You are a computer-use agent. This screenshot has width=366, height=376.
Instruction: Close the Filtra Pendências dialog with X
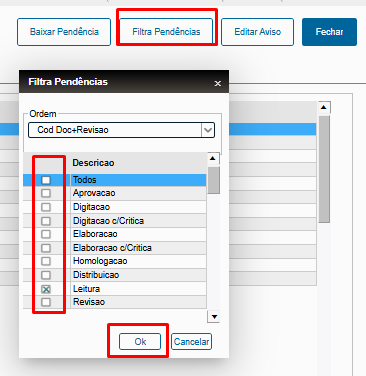218,83
